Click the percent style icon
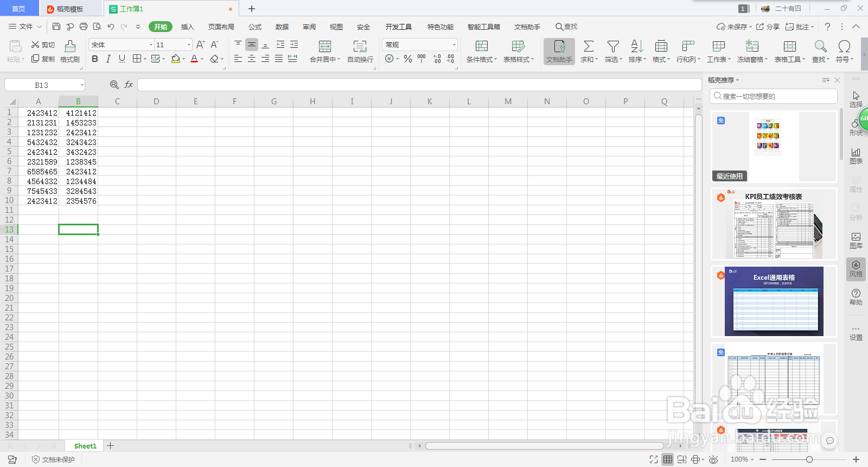The image size is (868, 467). (408, 59)
